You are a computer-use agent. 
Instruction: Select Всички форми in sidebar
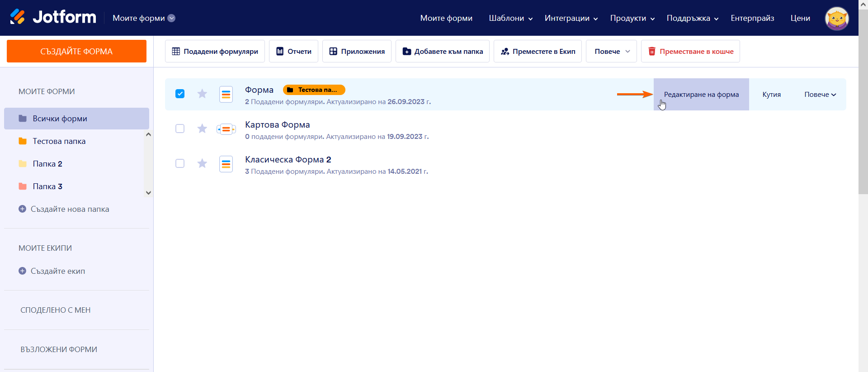(x=76, y=119)
